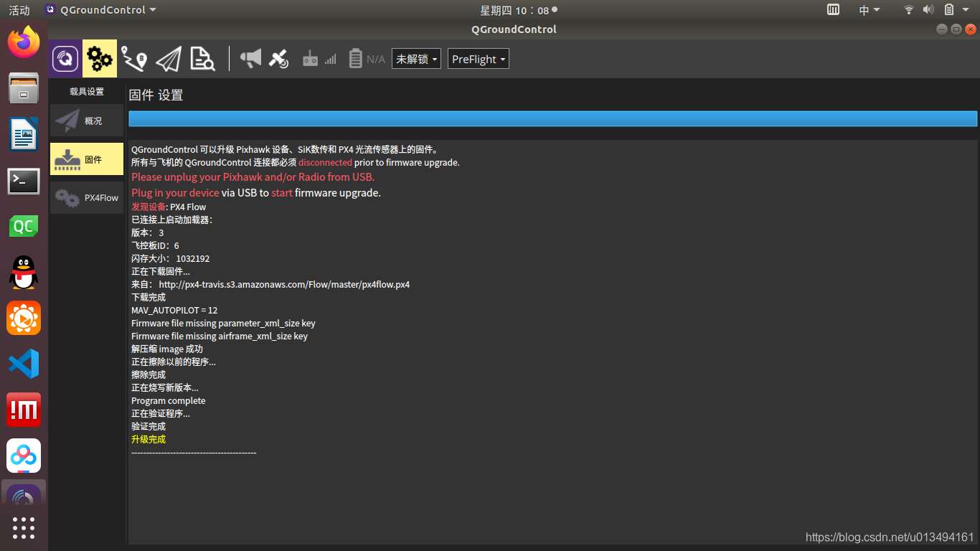Click the keyboard input method tray icon
The image size is (980, 551).
[833, 10]
